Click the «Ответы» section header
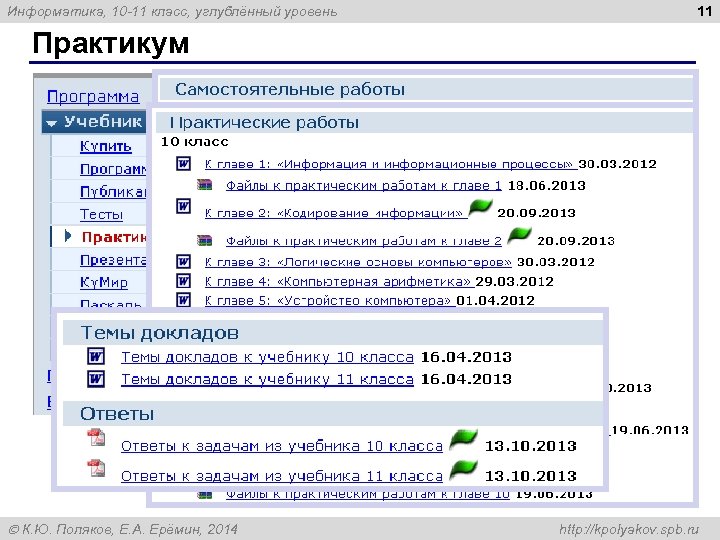The image size is (720, 540). tap(332, 414)
